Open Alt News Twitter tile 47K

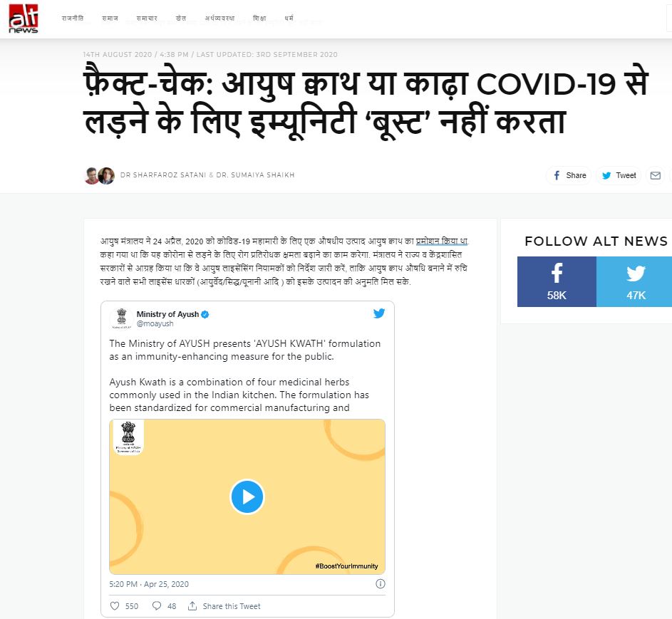[635, 281]
